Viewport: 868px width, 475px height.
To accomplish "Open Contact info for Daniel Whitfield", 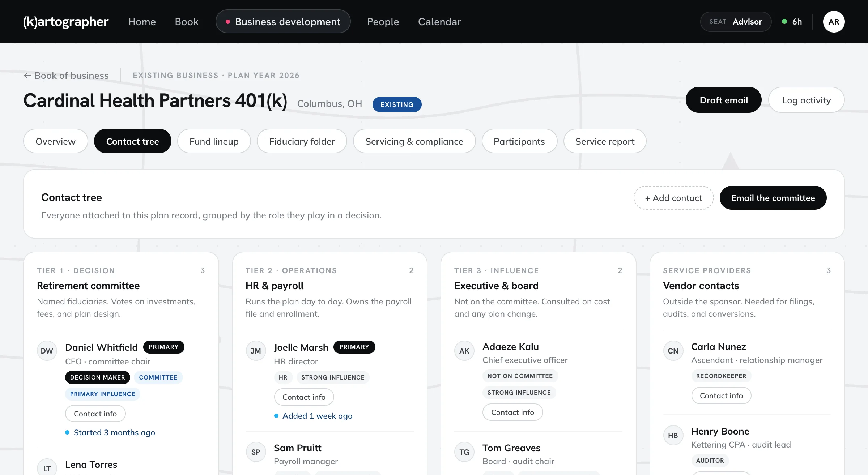I will click(95, 414).
